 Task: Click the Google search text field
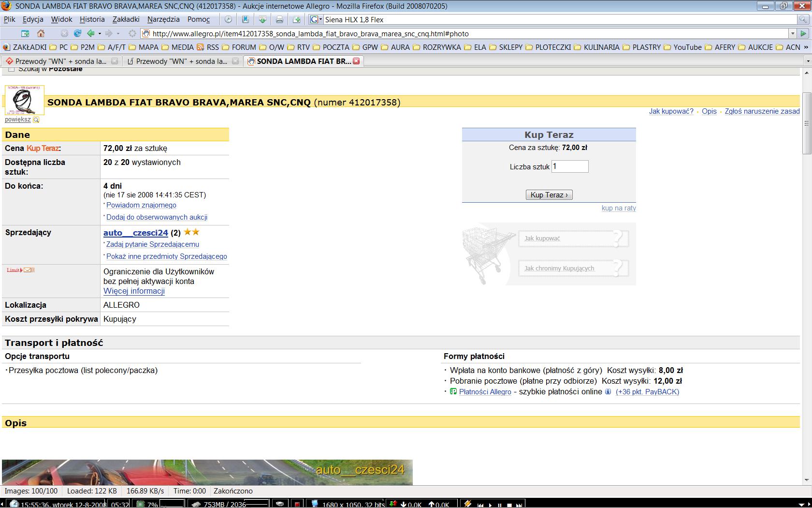coord(560,19)
